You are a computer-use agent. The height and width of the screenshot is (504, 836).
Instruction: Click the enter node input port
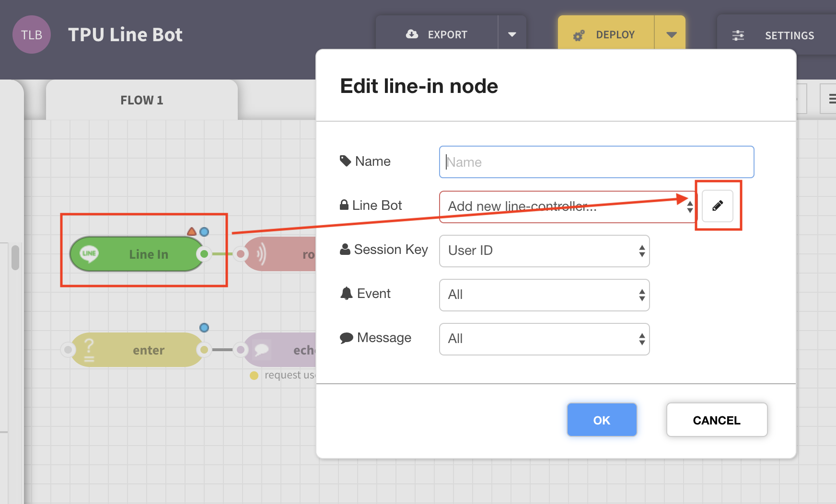click(68, 350)
